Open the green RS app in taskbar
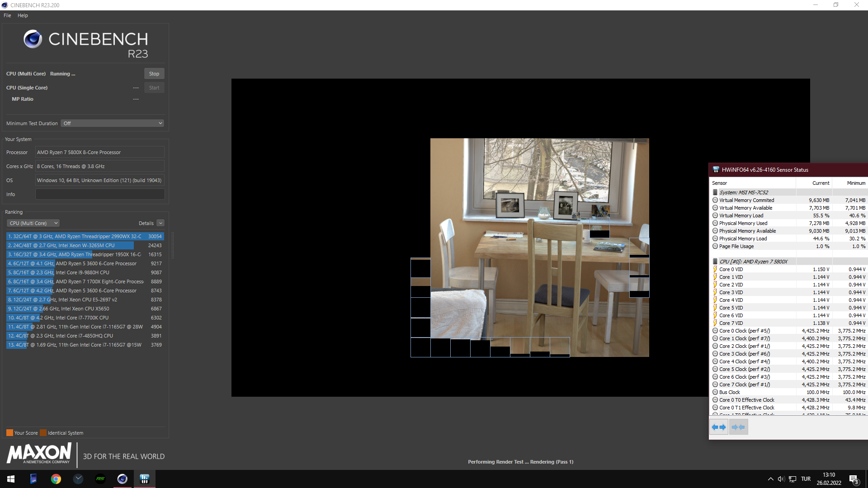This screenshot has height=488, width=868. [100, 479]
